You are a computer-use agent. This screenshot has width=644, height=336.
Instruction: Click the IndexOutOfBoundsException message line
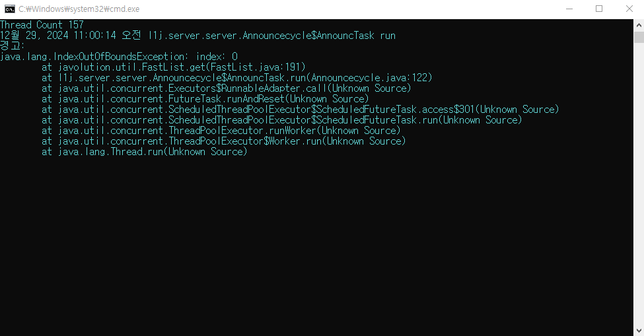(x=119, y=56)
